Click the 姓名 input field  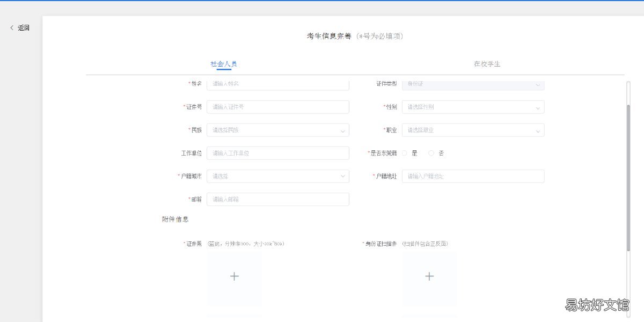click(278, 84)
